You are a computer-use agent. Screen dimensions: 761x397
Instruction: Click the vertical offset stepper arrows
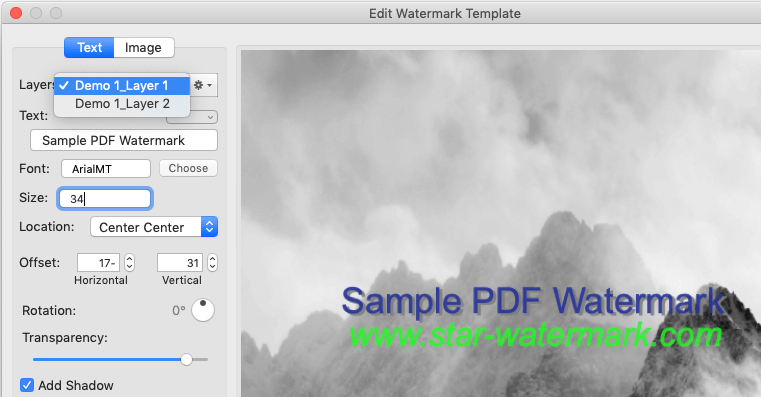[x=212, y=263]
